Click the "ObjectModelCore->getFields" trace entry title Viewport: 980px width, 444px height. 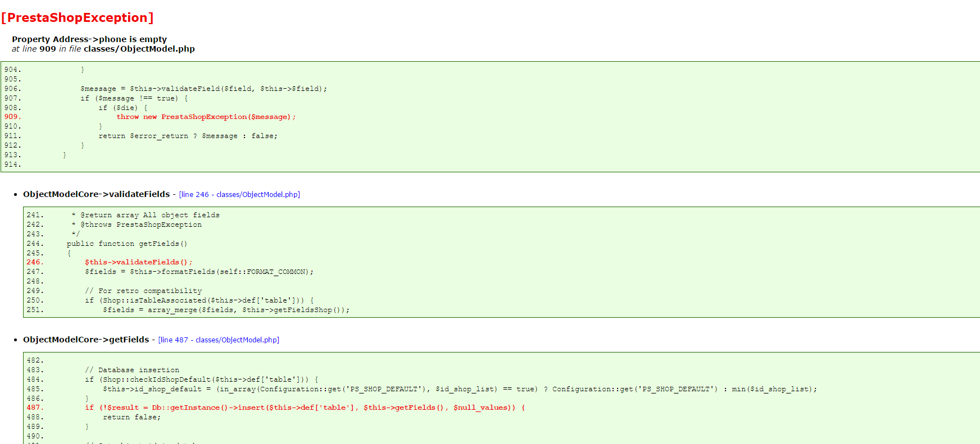pyautogui.click(x=86, y=340)
